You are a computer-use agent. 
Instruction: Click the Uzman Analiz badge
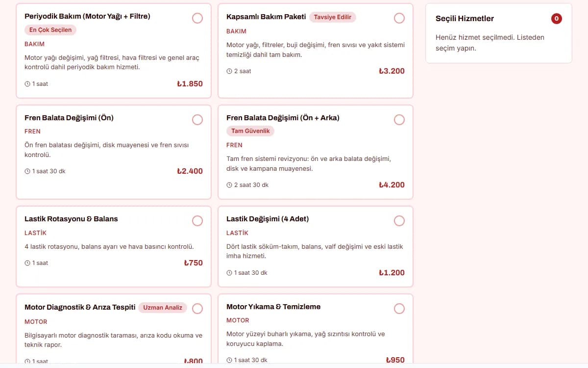coord(163,308)
